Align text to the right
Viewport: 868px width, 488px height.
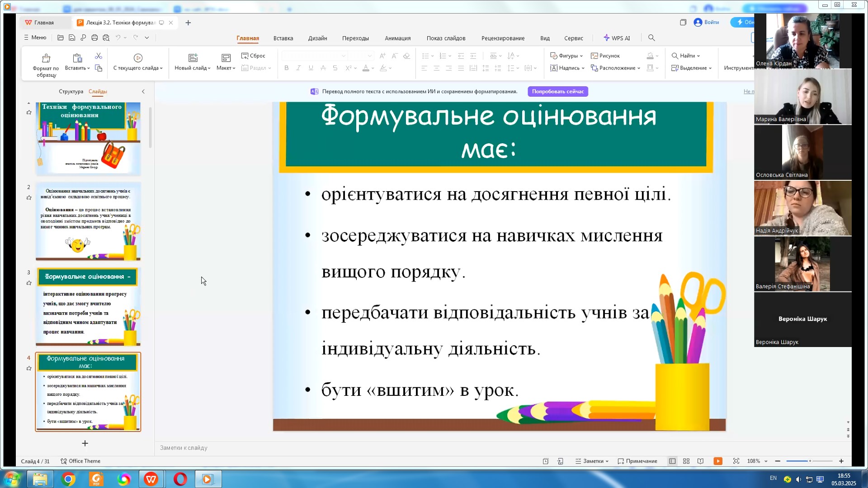coord(448,68)
